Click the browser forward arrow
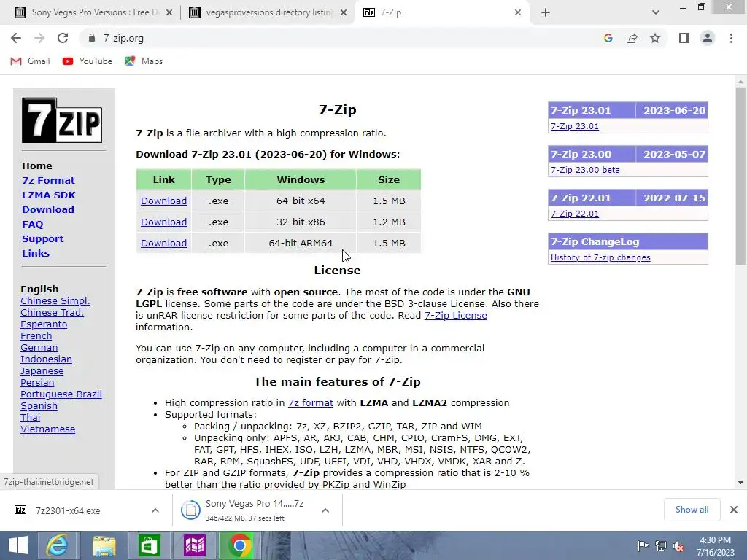Viewport: 747px width, 560px height. [39, 38]
